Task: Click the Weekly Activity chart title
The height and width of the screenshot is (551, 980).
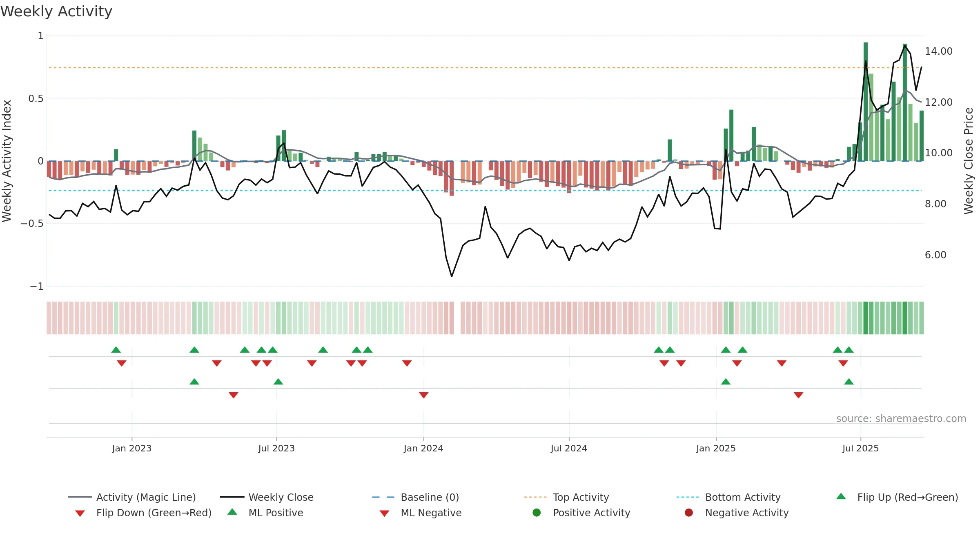Action: click(56, 11)
